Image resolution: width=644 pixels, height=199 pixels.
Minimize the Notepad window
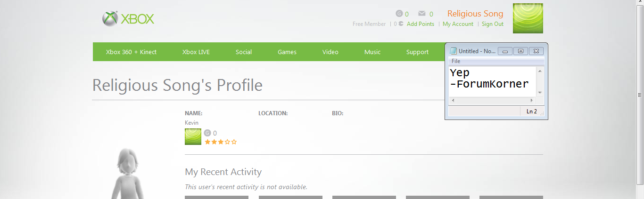tap(505, 51)
